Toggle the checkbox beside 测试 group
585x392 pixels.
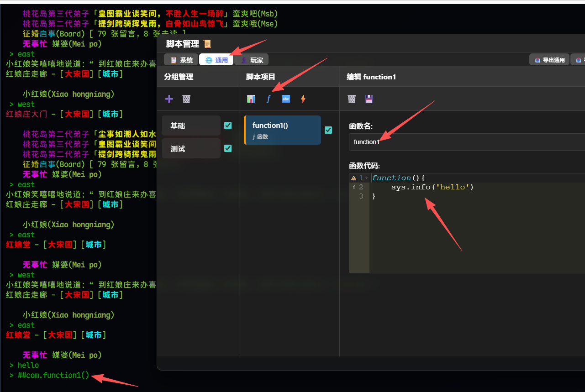tap(227, 148)
